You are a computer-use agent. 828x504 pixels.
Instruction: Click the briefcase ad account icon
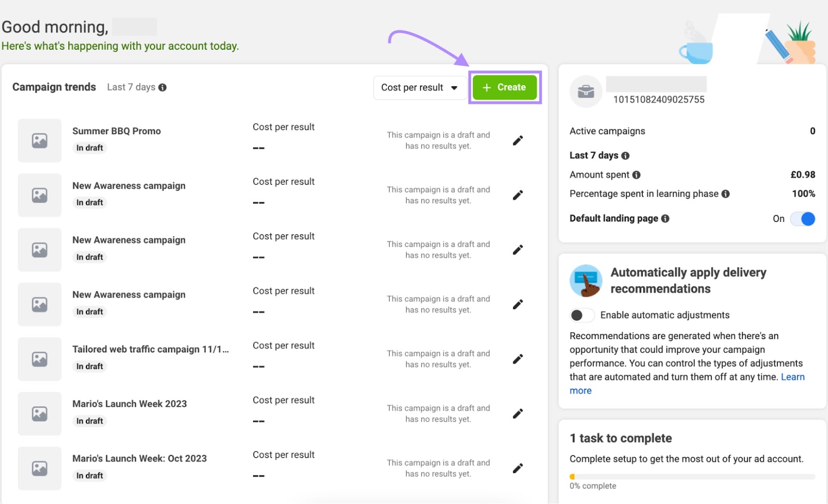click(x=586, y=91)
